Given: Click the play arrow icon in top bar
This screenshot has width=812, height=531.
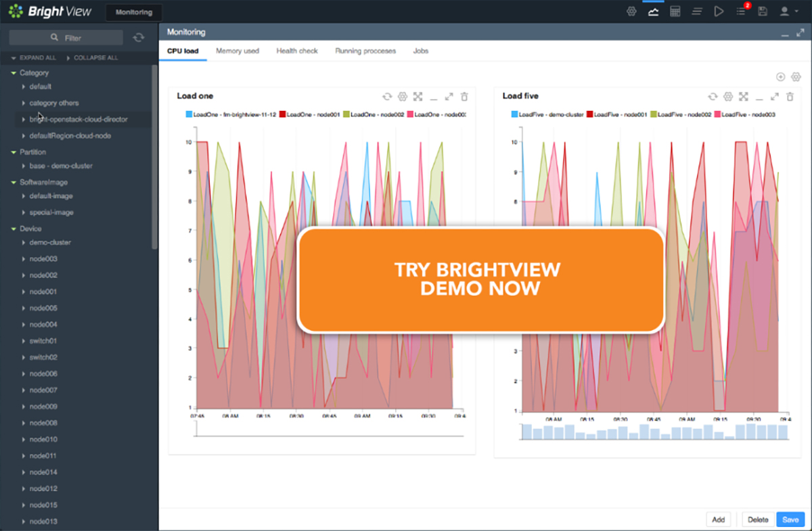Looking at the screenshot, I should (719, 11).
